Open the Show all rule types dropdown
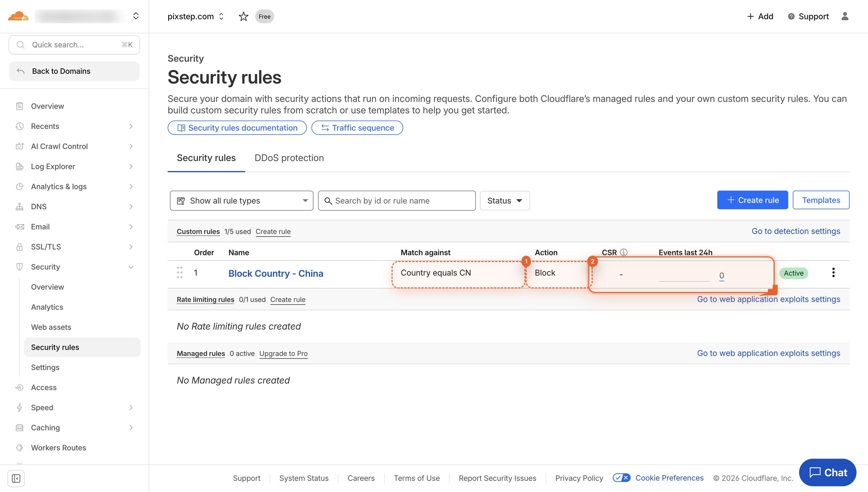Image resolution: width=868 pixels, height=492 pixels. pyautogui.click(x=241, y=200)
